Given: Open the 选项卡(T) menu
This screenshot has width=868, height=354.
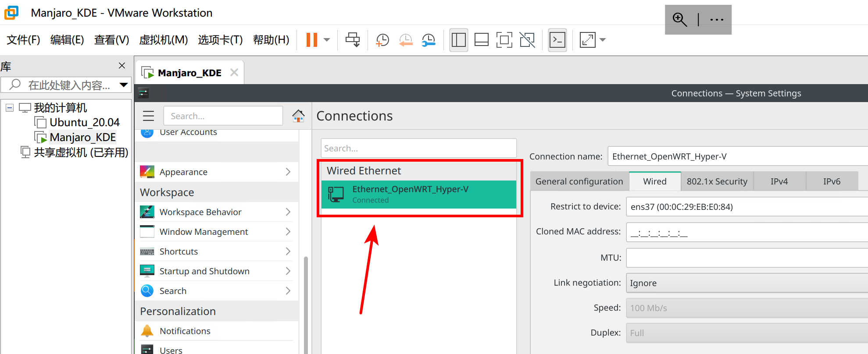Looking at the screenshot, I should click(x=220, y=40).
